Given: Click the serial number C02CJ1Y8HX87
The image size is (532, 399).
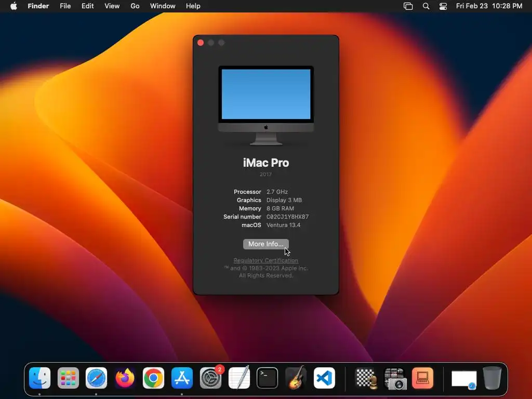Looking at the screenshot, I should pos(288,217).
